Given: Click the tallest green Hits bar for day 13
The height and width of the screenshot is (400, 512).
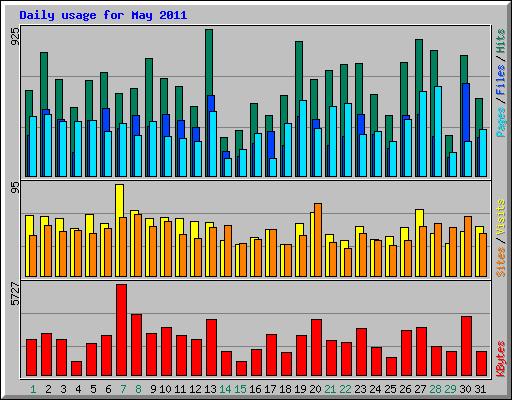Looking at the screenshot, I should [209, 63].
